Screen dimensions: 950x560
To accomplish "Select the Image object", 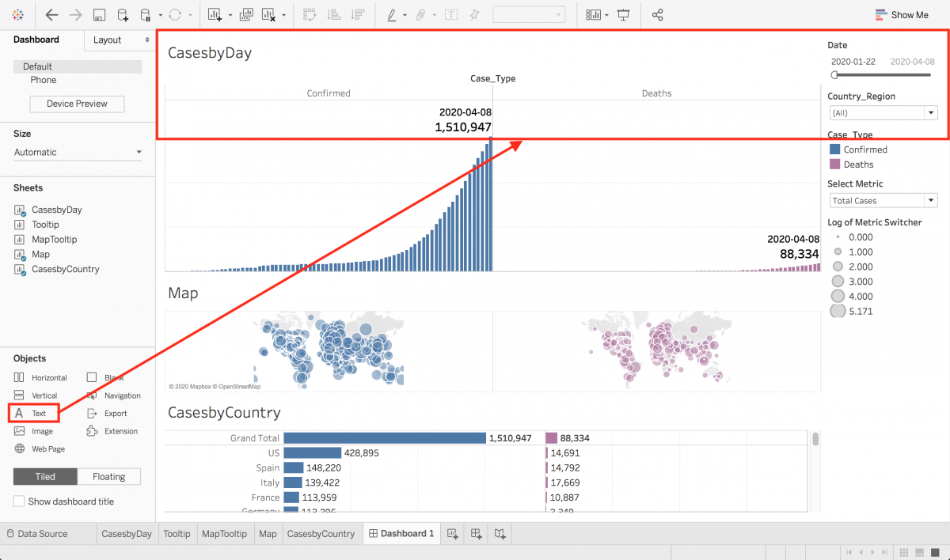I will click(41, 431).
